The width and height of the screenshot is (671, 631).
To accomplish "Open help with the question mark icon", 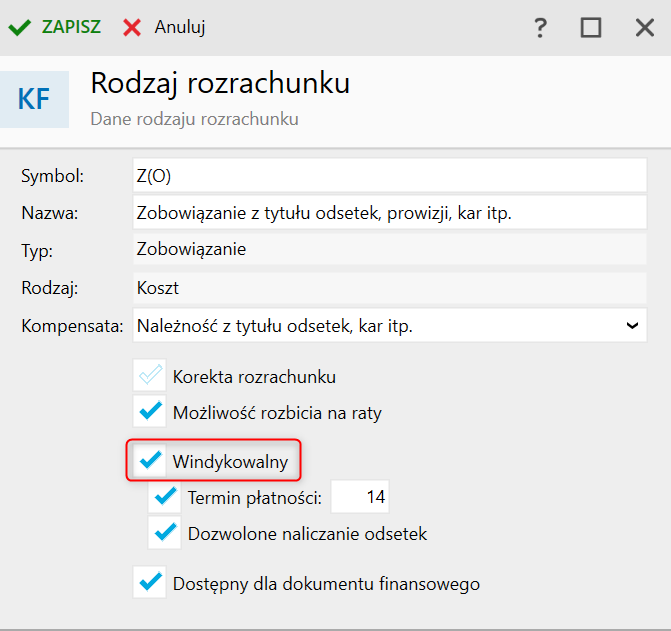I will [x=541, y=27].
